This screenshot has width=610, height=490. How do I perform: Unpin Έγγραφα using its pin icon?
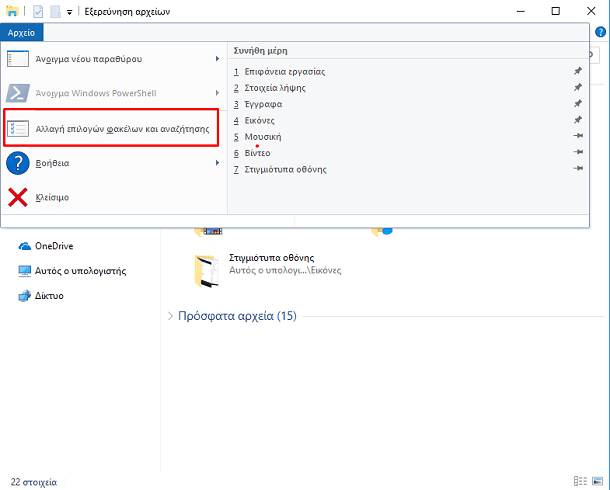[578, 103]
